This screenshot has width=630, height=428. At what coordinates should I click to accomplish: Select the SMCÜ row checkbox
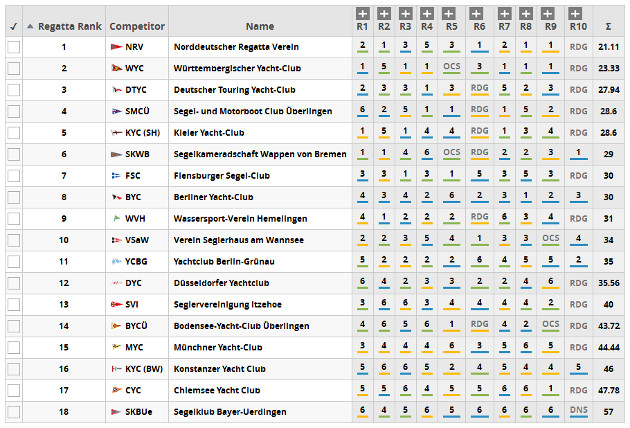click(14, 111)
